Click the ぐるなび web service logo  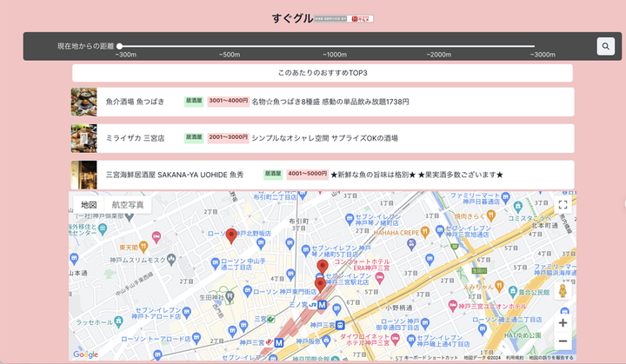[x=343, y=19]
